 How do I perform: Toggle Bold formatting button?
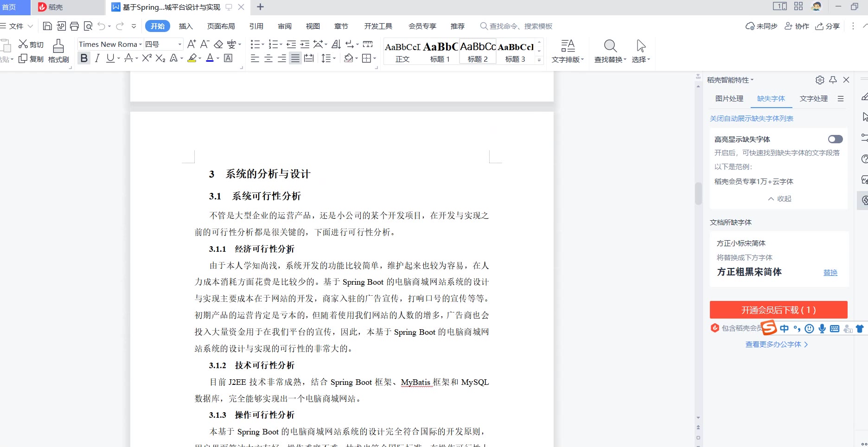point(84,58)
